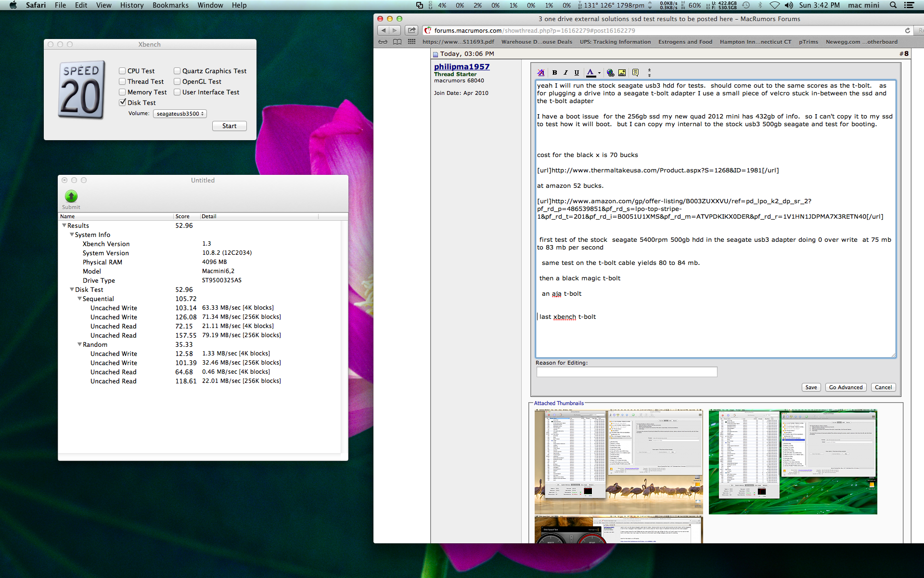Click the Reason for Editing field

[x=627, y=372]
